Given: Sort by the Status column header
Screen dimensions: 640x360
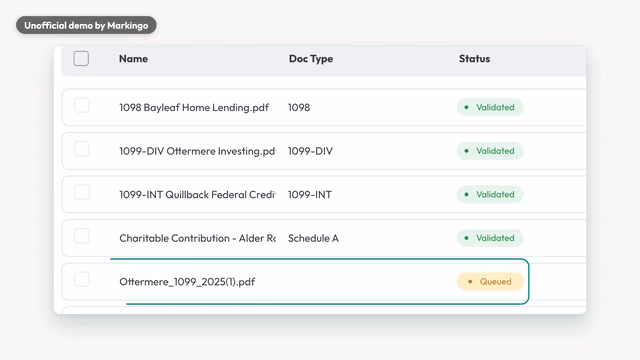Looking at the screenshot, I should tap(474, 59).
